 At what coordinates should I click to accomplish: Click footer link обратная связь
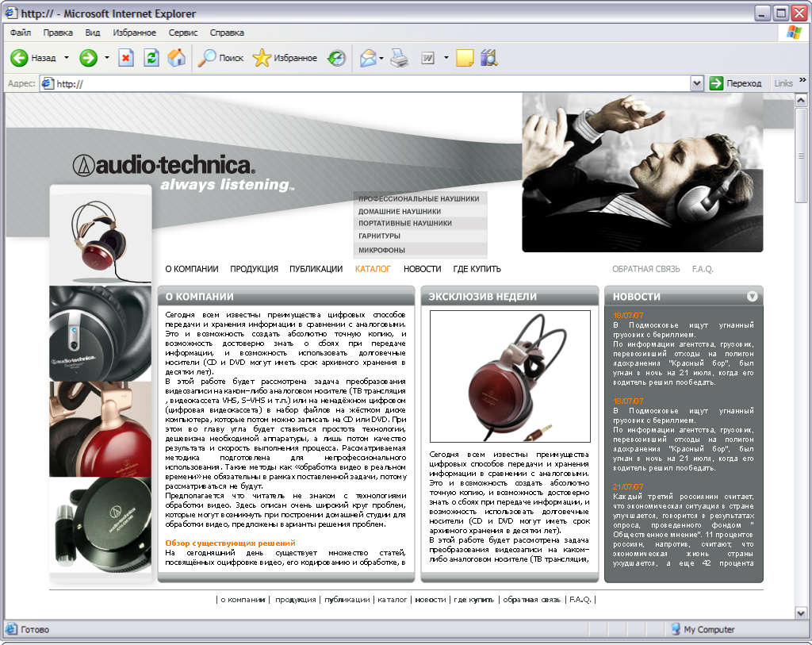531,600
